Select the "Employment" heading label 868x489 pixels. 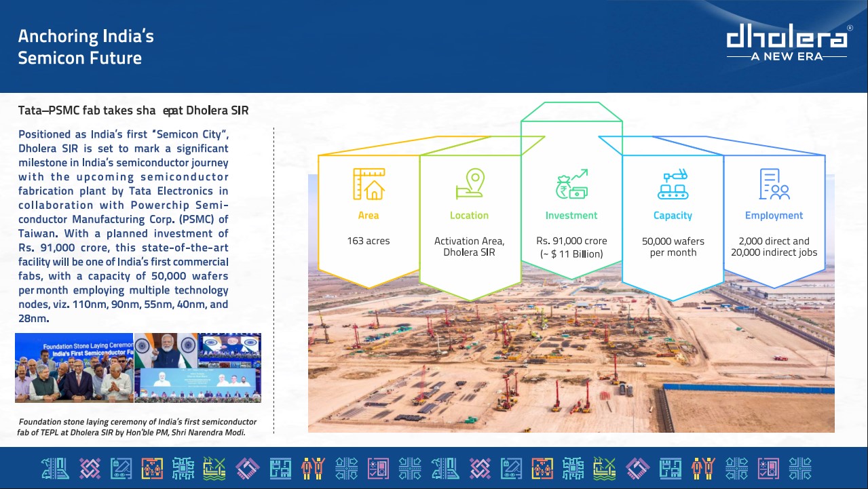774,216
